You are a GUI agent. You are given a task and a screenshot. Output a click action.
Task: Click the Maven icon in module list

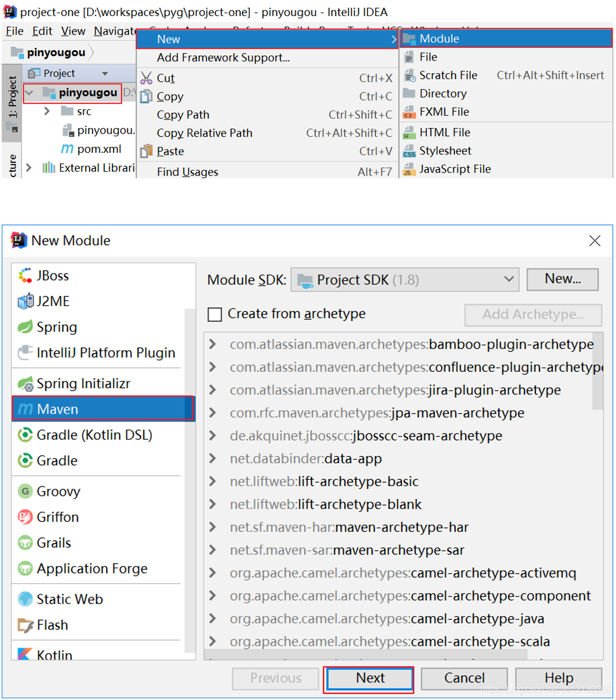coord(25,409)
